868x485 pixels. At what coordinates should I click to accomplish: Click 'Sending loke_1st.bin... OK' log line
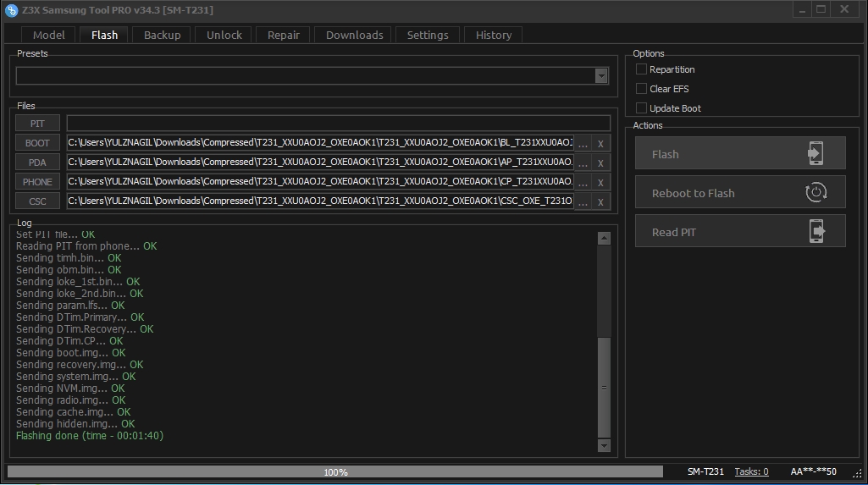coord(78,282)
